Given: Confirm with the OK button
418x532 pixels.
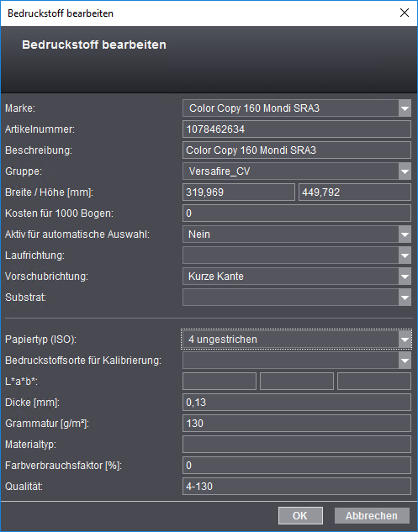Looking at the screenshot, I should 300,516.
